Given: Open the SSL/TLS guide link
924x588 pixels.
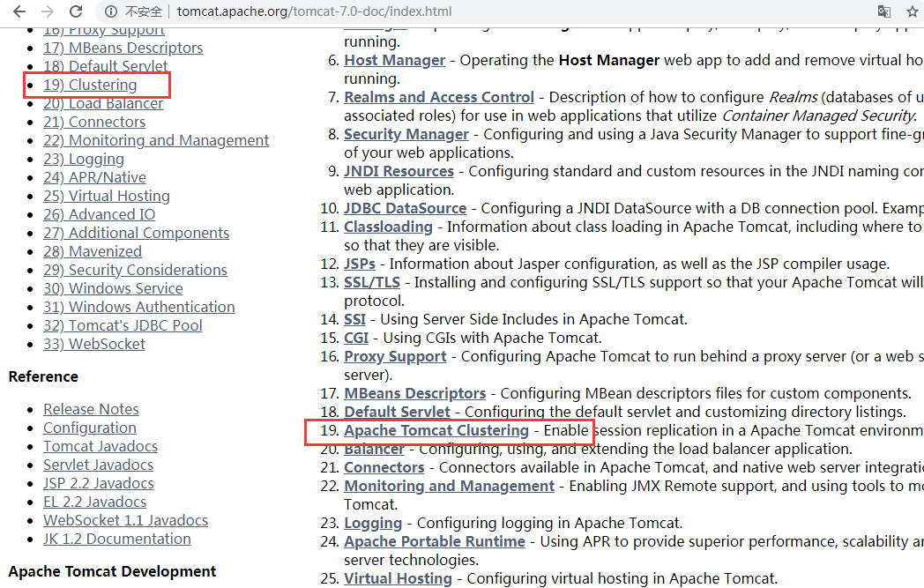Looking at the screenshot, I should coord(372,282).
